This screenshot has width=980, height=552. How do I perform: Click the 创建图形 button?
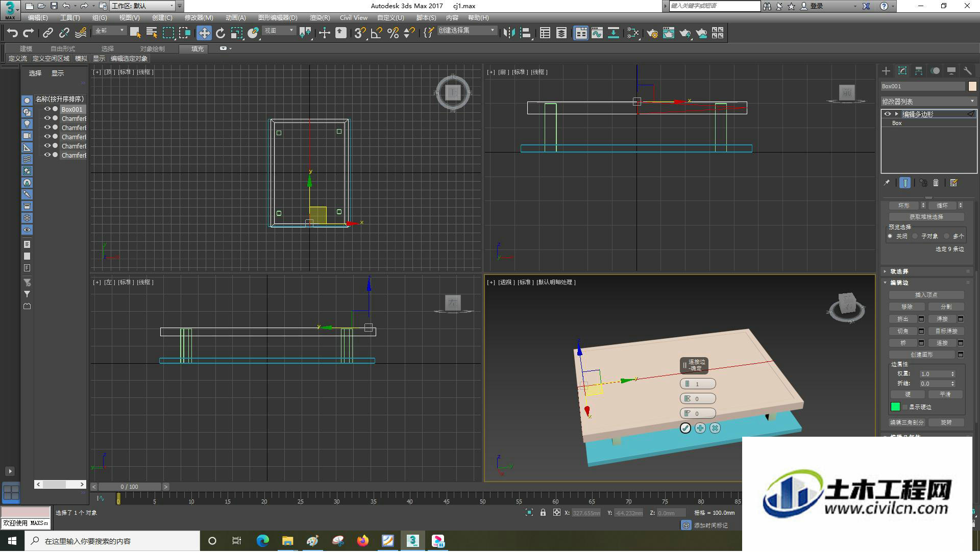point(922,355)
